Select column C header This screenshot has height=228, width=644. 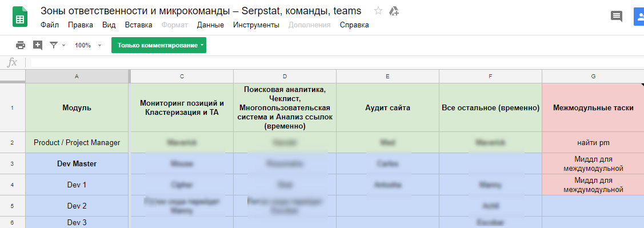point(182,76)
